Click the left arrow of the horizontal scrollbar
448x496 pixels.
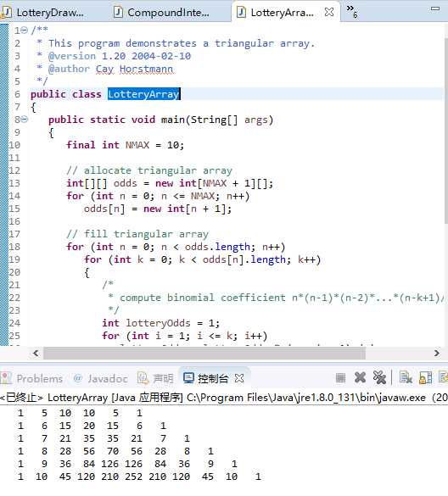[x=36, y=353]
